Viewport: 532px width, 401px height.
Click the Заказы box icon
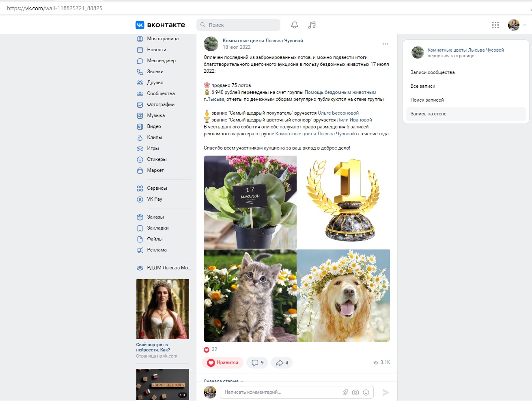[140, 217]
